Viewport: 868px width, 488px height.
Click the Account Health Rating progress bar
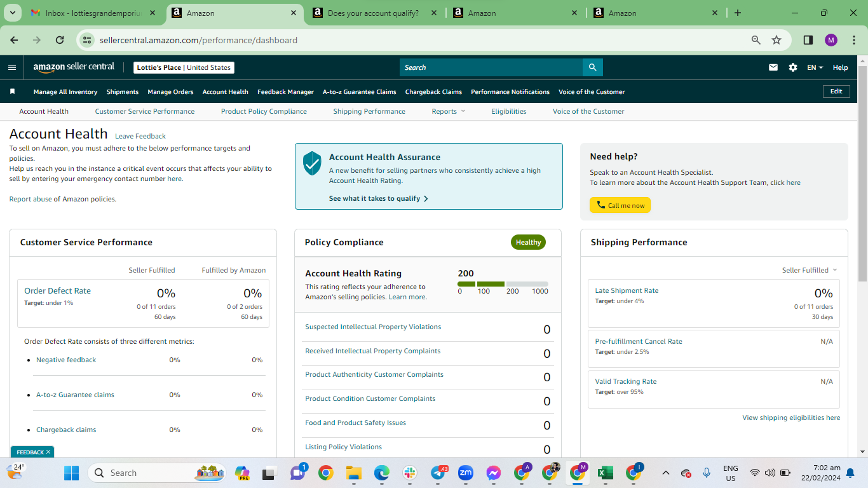click(503, 284)
